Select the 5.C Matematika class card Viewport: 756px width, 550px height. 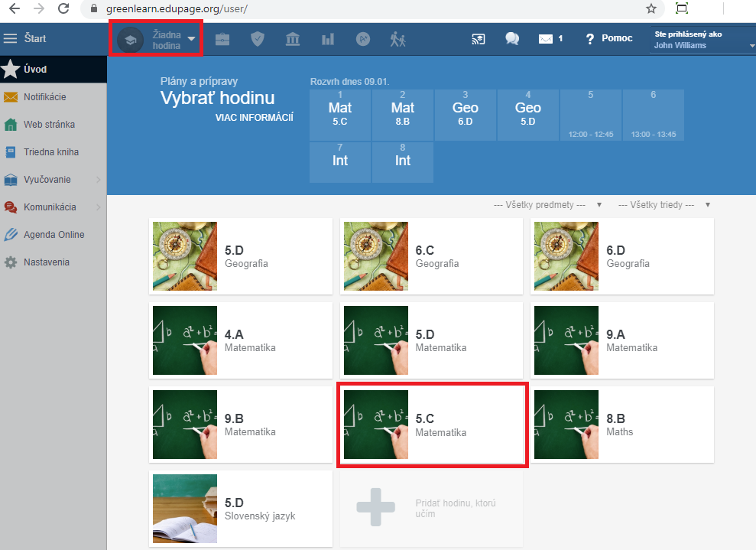tap(432, 425)
